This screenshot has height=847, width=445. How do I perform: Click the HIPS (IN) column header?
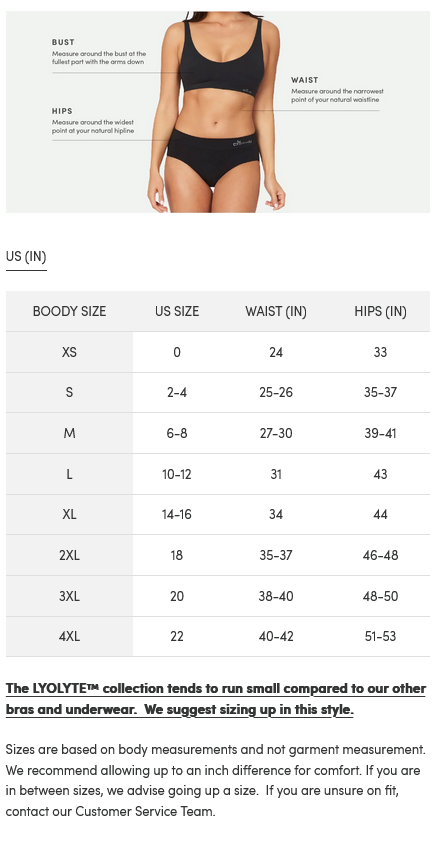pos(380,312)
